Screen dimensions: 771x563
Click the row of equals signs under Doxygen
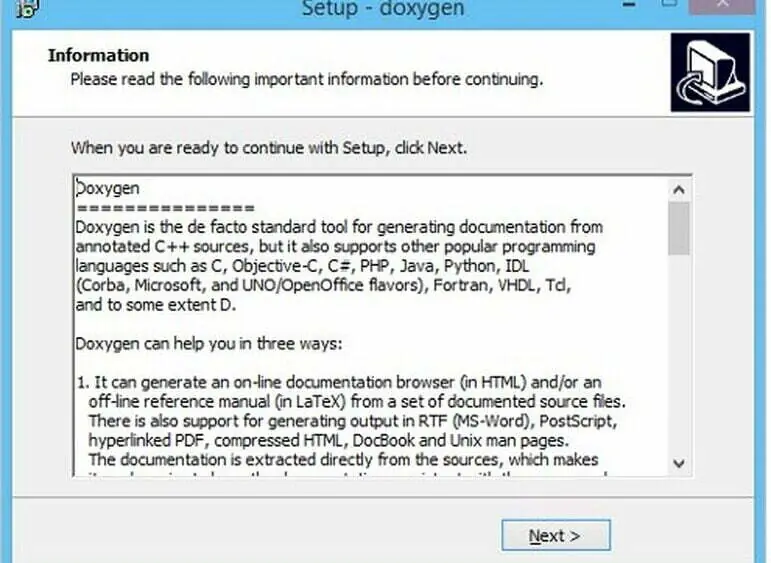click(166, 208)
